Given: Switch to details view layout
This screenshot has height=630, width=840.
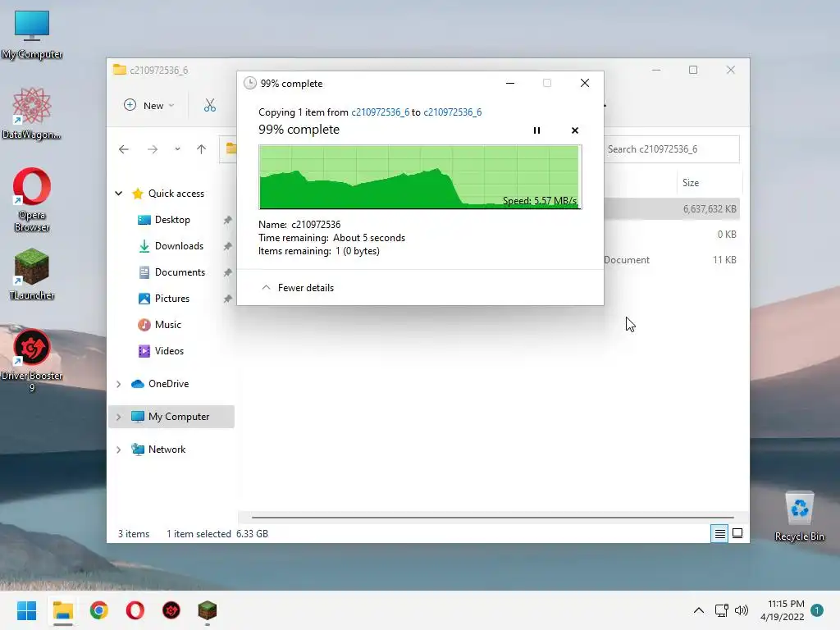Looking at the screenshot, I should click(719, 533).
